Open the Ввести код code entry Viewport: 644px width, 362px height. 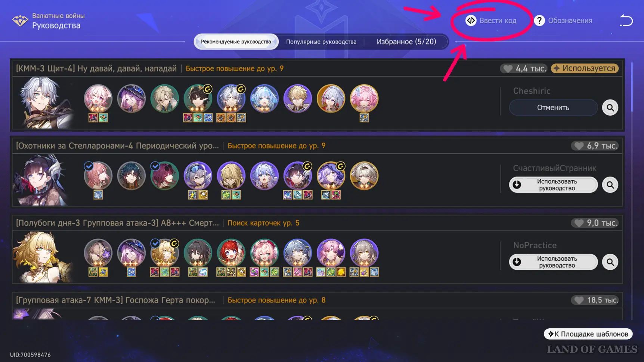[x=491, y=21]
